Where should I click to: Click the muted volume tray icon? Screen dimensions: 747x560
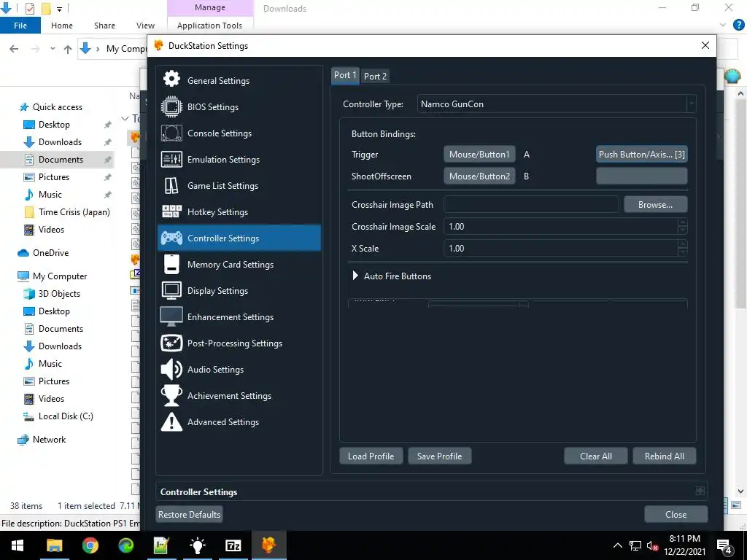[x=652, y=545]
